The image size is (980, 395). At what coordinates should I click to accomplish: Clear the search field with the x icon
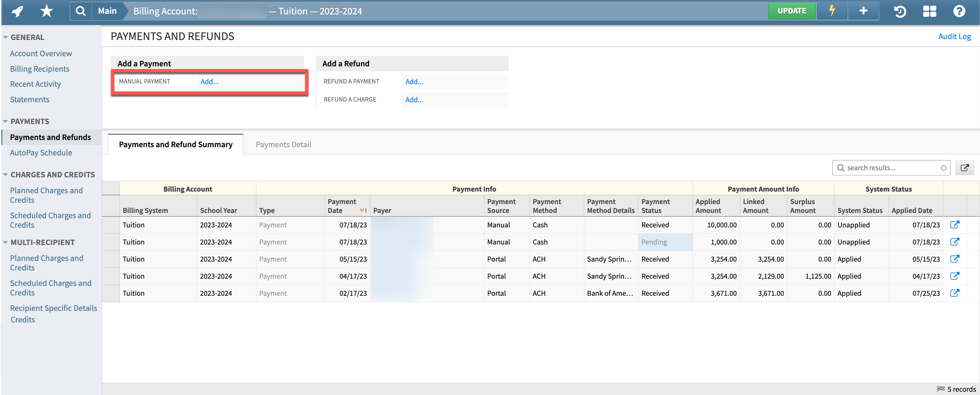pyautogui.click(x=944, y=168)
